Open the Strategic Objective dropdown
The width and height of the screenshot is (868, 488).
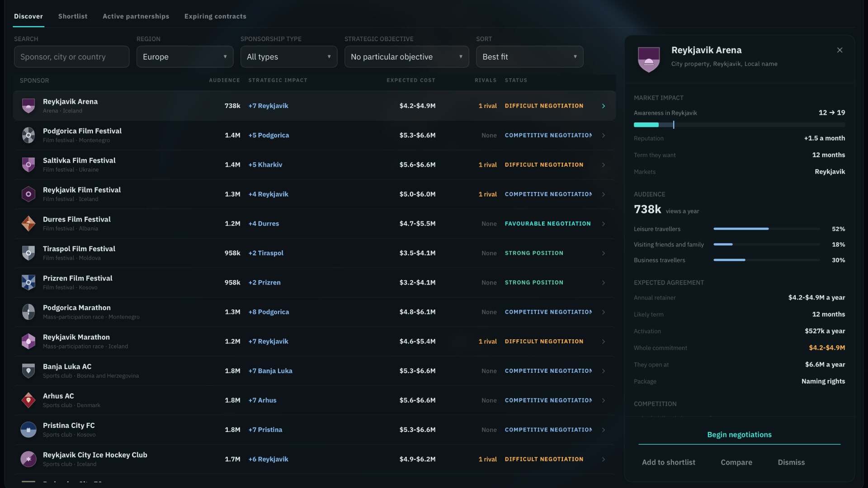[406, 57]
